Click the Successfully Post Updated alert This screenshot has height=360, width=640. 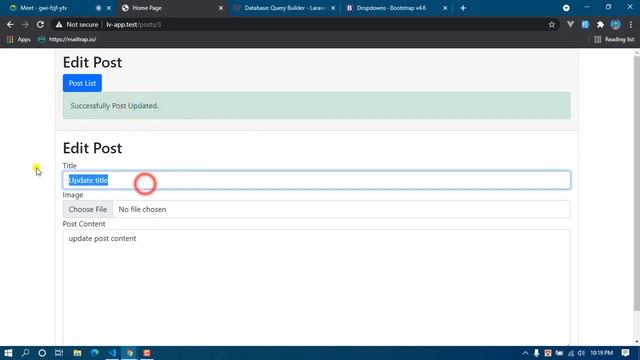[x=317, y=105]
